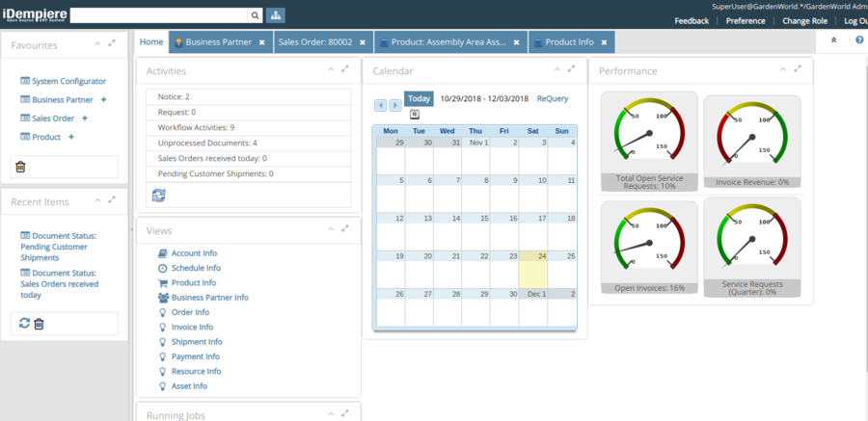Viewport: 868px width, 421px height.
Task: Click the calendar icon below Today button
Action: point(415,114)
